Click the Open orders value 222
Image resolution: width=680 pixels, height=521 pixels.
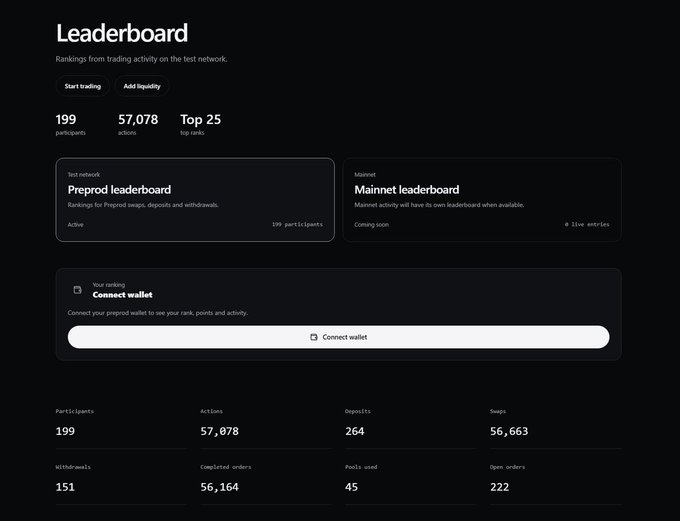click(x=500, y=487)
